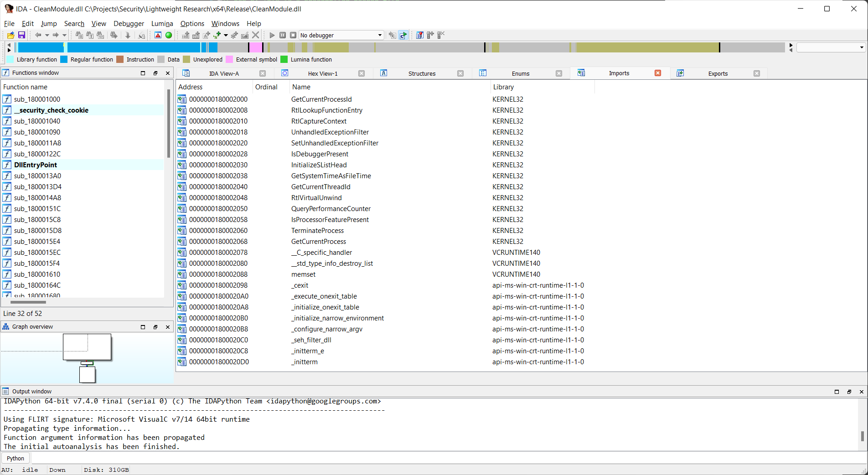Image resolution: width=868 pixels, height=475 pixels.
Task: Click the pink segment in navigation band
Action: 256,47
